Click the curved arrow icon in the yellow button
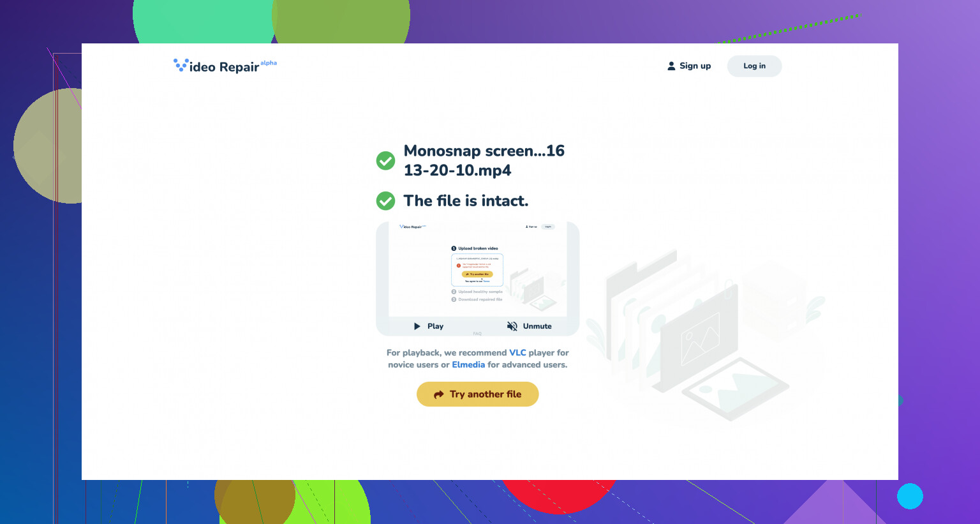 439,394
